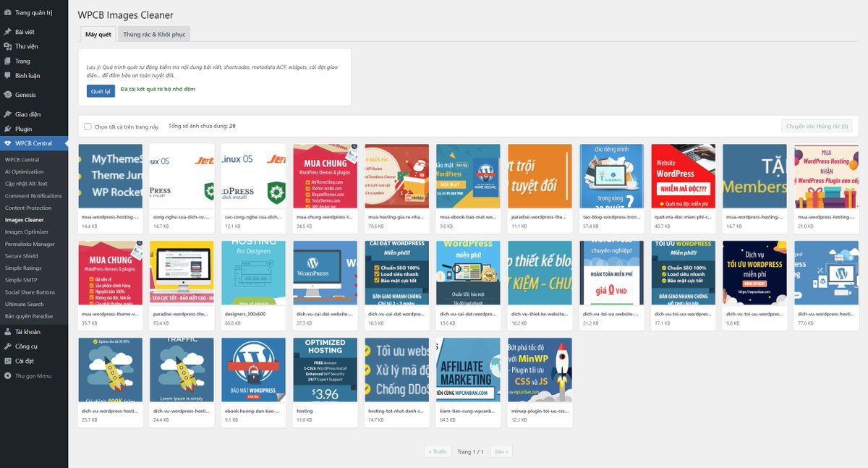Select the 21.0 KB mua-wordpress-hosting image
Viewport: 868px width, 468px height.
click(826, 176)
